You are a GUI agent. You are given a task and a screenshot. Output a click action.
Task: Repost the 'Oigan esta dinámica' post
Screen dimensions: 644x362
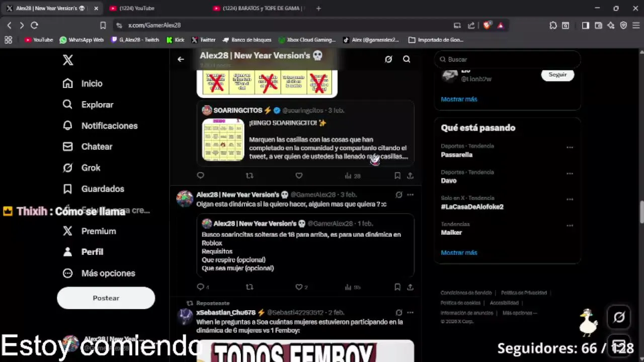[x=249, y=287]
